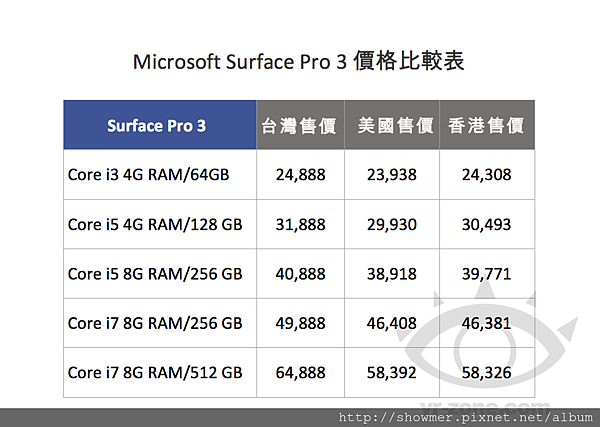Click the Core i5 8G RAM/256 GB row label
Image resolution: width=600 pixels, height=427 pixels.
click(155, 274)
